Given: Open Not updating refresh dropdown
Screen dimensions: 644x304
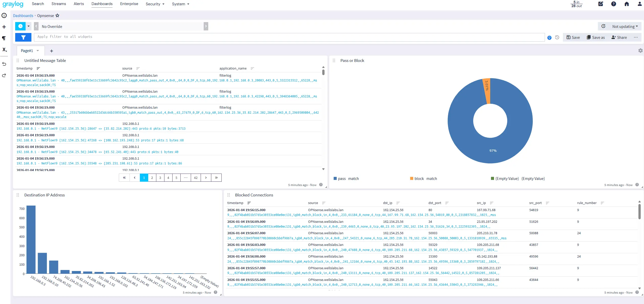Looking at the screenshot, I should point(625,26).
